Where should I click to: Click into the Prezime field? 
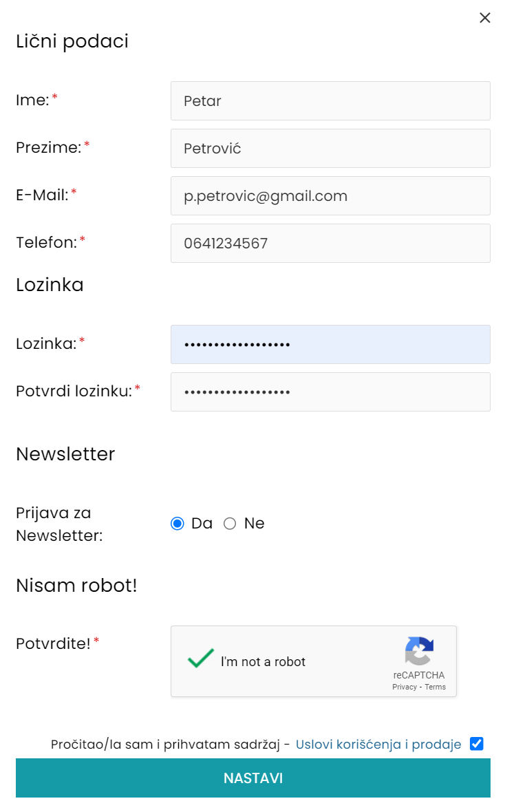330,149
